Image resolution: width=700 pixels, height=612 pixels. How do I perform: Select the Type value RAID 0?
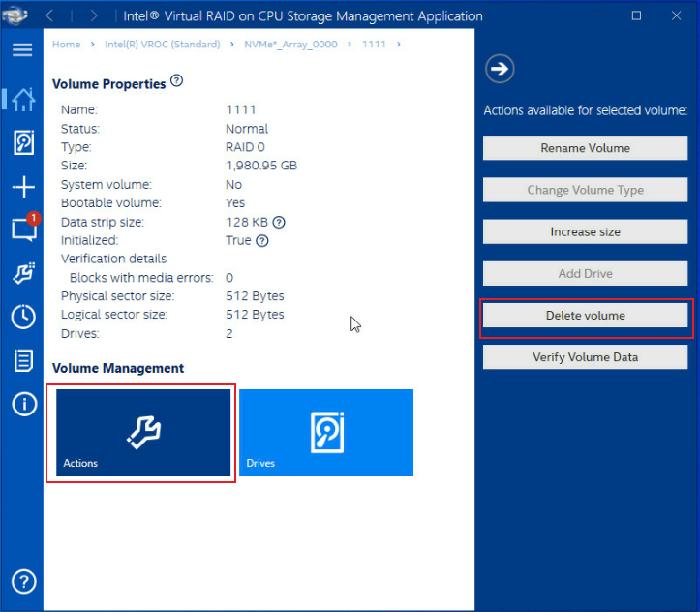[245, 147]
